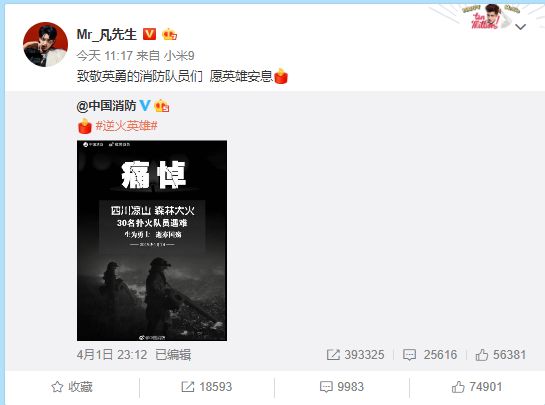View original post comments 25616
545x405 pixels.
click(x=430, y=355)
